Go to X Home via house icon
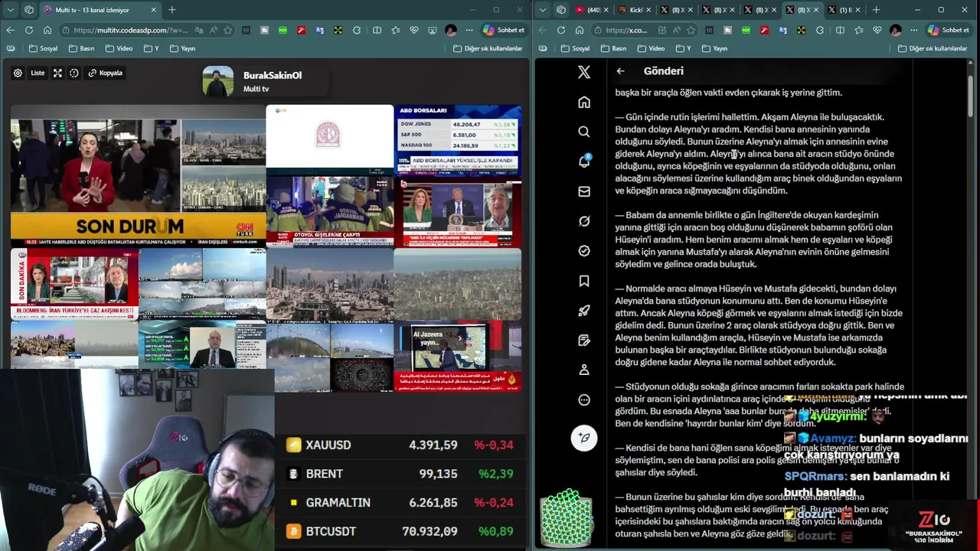Viewport: 980px width, 551px height. pos(584,103)
